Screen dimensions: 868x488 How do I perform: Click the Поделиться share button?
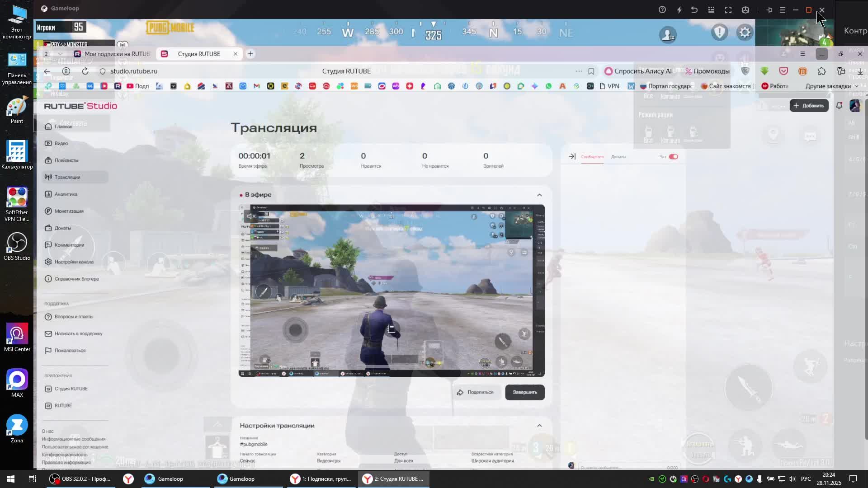pos(475,392)
